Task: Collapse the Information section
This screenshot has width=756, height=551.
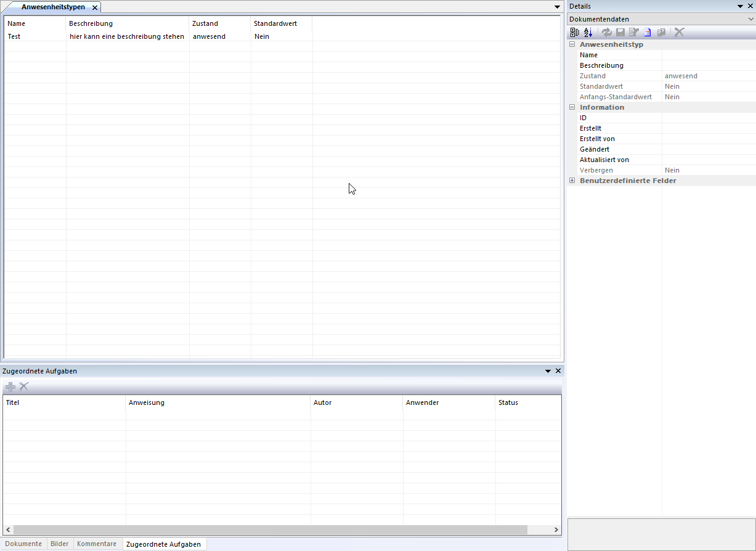Action: pyautogui.click(x=572, y=107)
